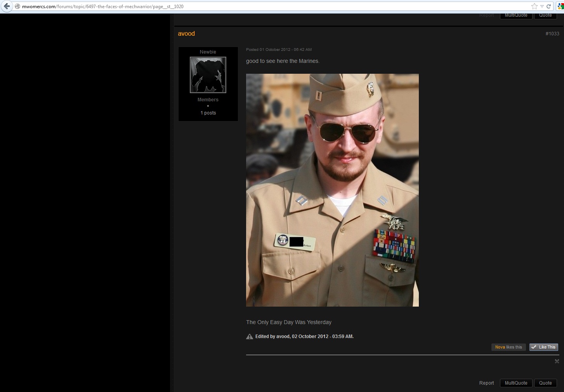This screenshot has height=392, width=564.
Task: Click the Quote button of the previous post
Action: click(x=545, y=16)
